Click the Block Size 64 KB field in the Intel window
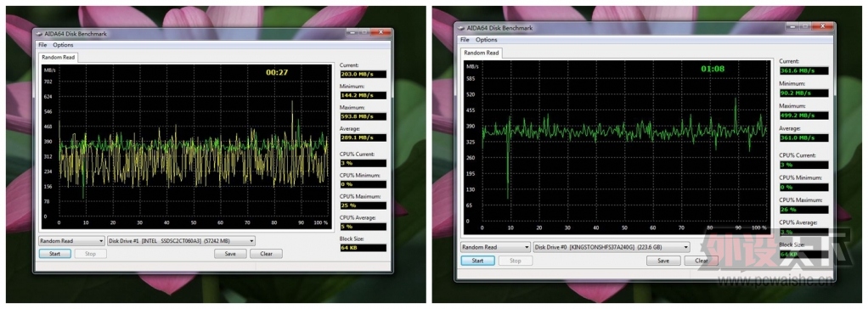Viewport: 868px width, 309px height. pyautogui.click(x=364, y=248)
